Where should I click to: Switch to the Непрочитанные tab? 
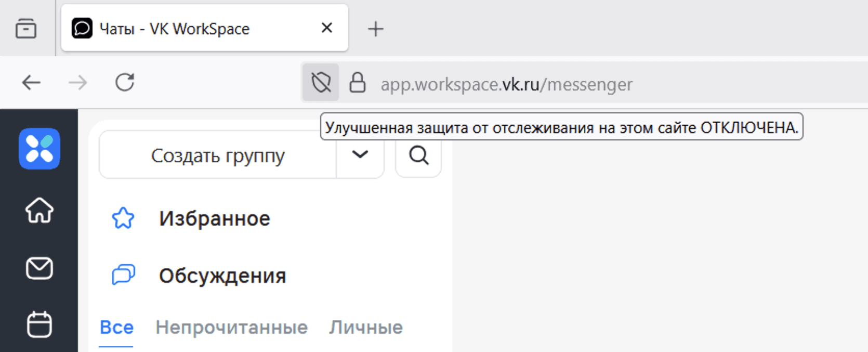(231, 328)
